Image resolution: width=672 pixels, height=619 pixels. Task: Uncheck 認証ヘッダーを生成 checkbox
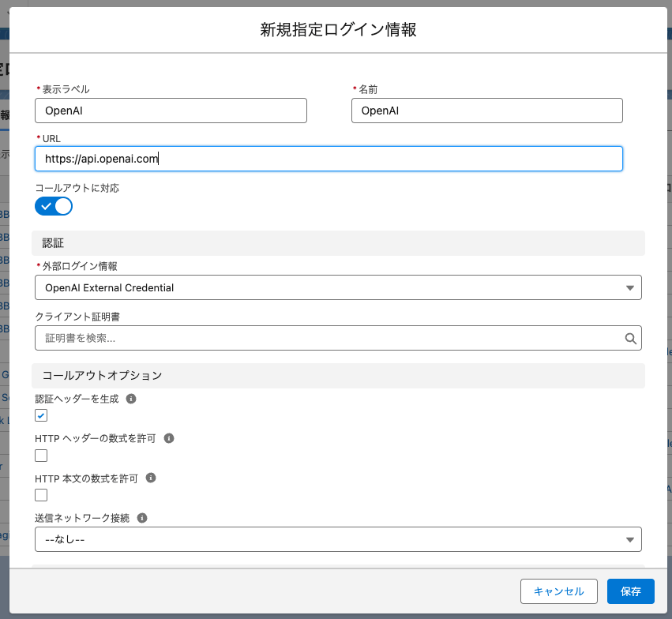coord(41,415)
